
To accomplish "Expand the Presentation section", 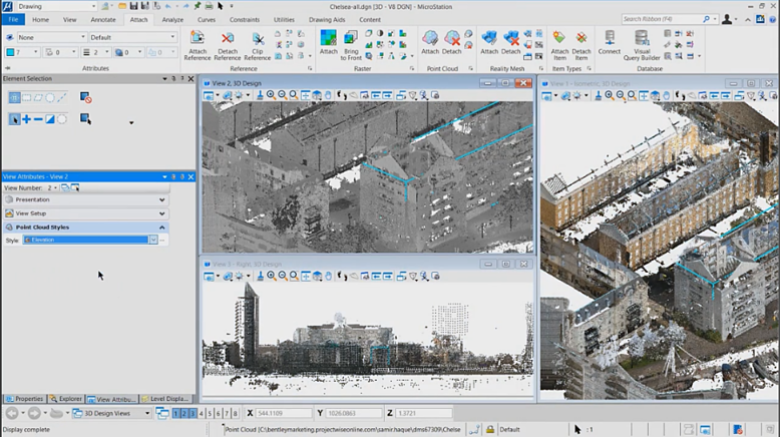I will 85,200.
